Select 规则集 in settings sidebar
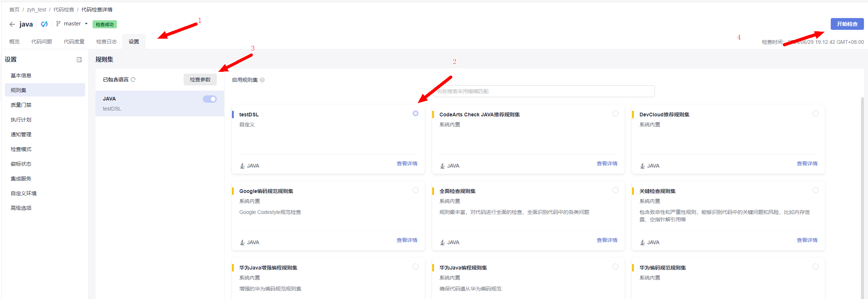The image size is (868, 299). point(45,90)
